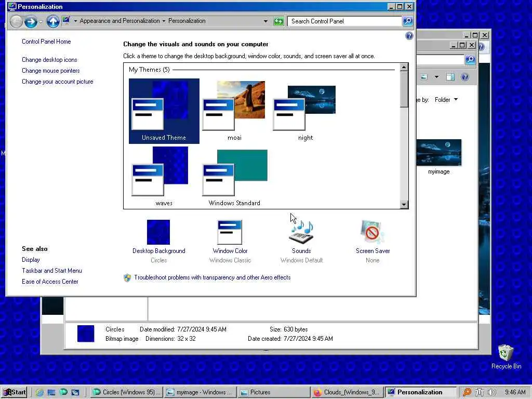
Task: Open Control Panel Home
Action: click(x=46, y=42)
